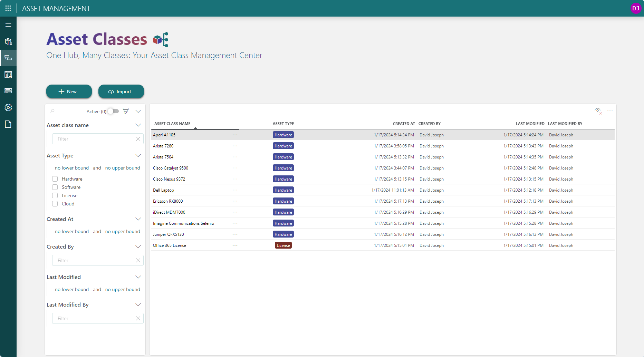Click the grid view eye icon
Image resolution: width=644 pixels, height=357 pixels.
598,110
